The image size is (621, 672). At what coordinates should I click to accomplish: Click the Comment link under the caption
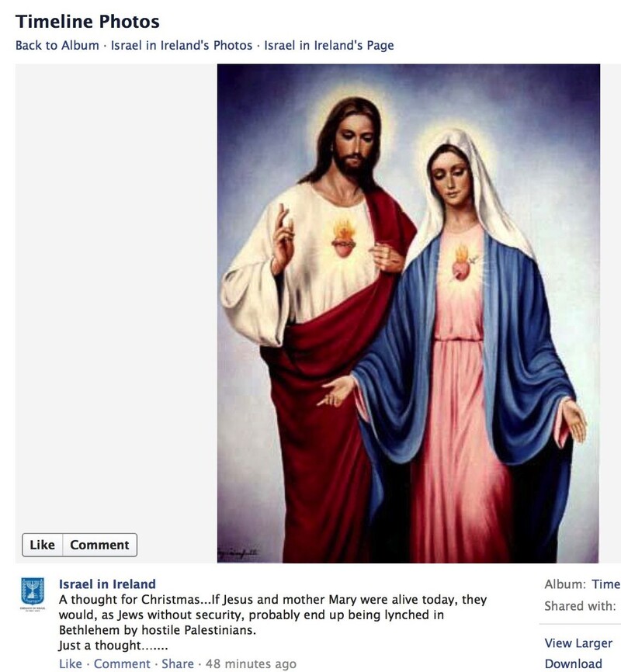[x=122, y=663]
